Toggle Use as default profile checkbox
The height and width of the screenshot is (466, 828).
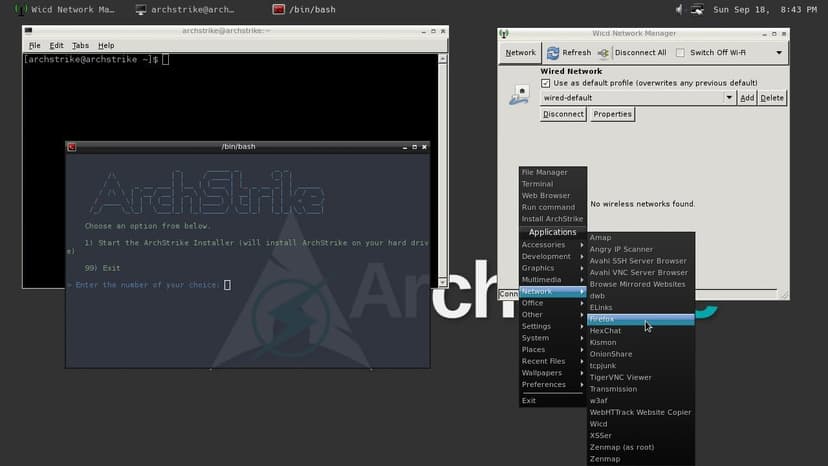click(x=545, y=83)
